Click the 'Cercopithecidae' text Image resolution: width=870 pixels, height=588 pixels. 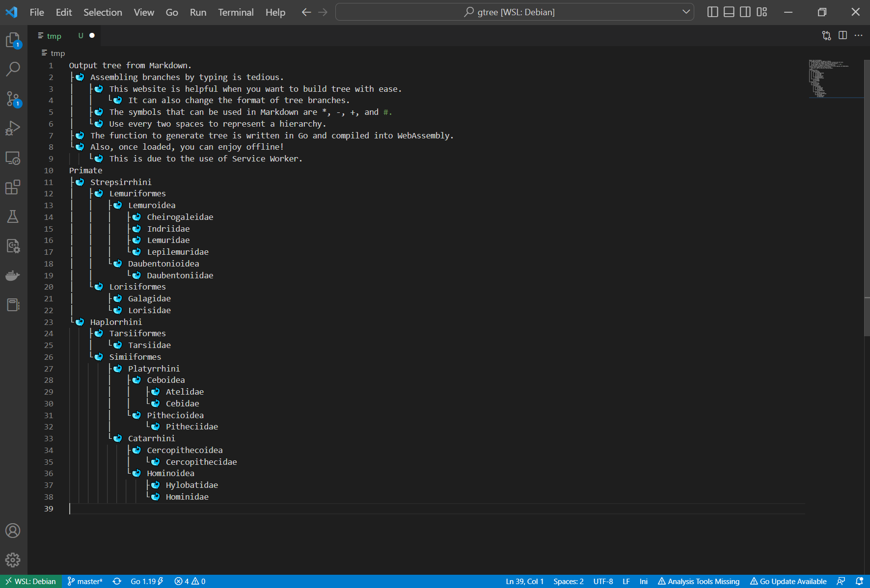click(x=201, y=462)
